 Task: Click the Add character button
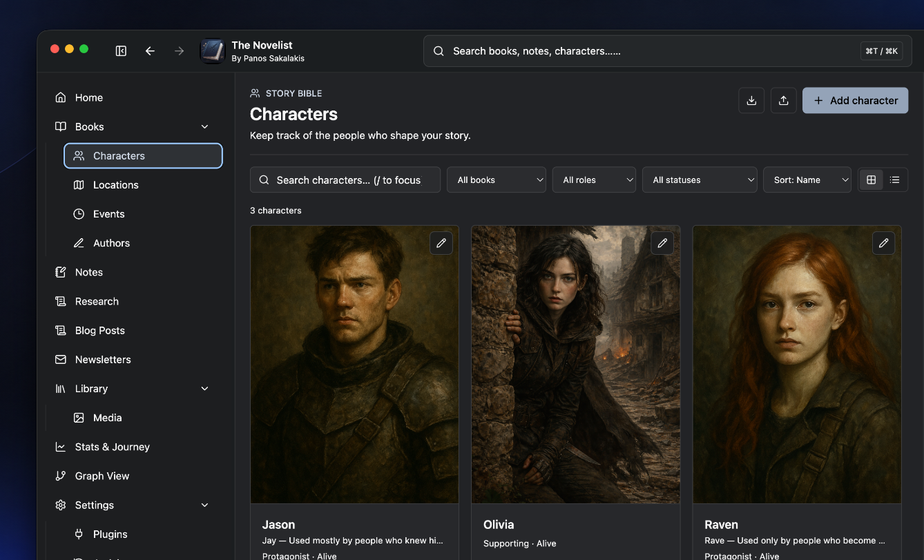click(855, 101)
